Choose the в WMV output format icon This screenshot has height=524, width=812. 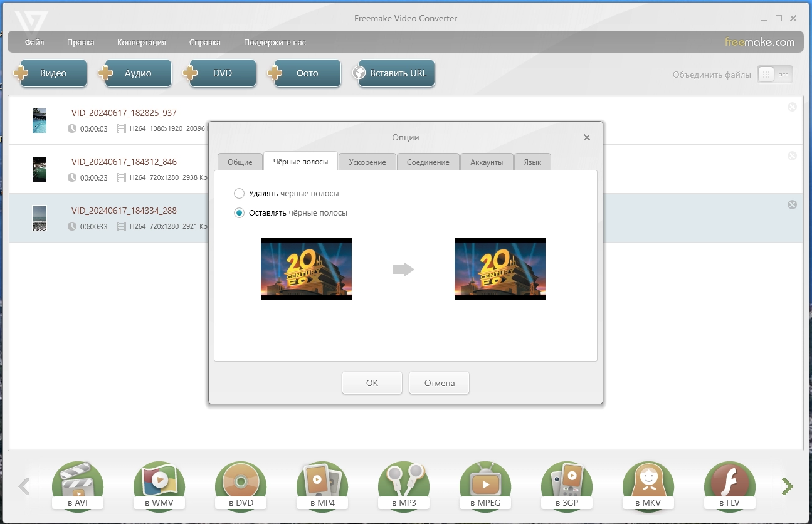coord(159,486)
